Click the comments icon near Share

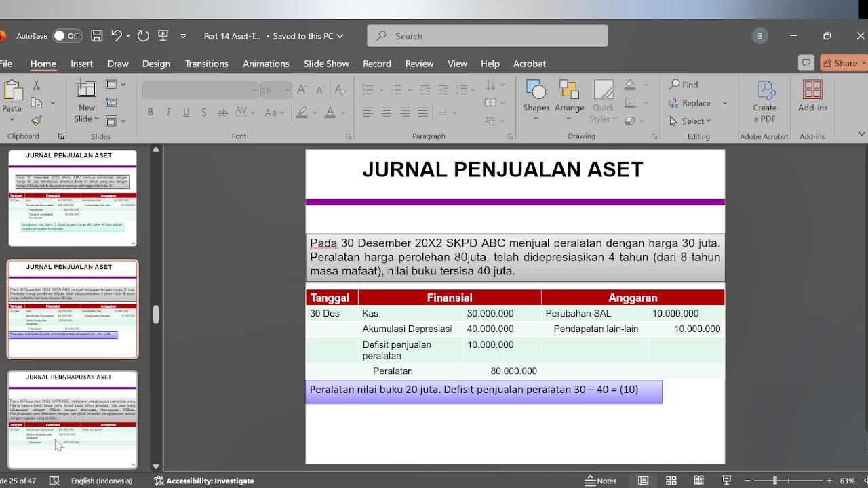click(x=806, y=63)
